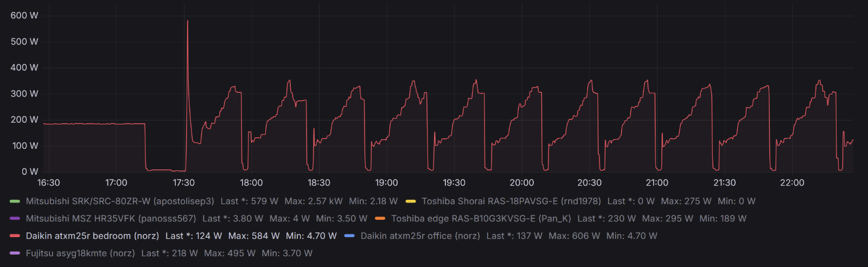The width and height of the screenshot is (868, 267).
Task: Toggle Mitsubishi MSZ HR35VFK (panosss567) series
Action: pos(111,219)
